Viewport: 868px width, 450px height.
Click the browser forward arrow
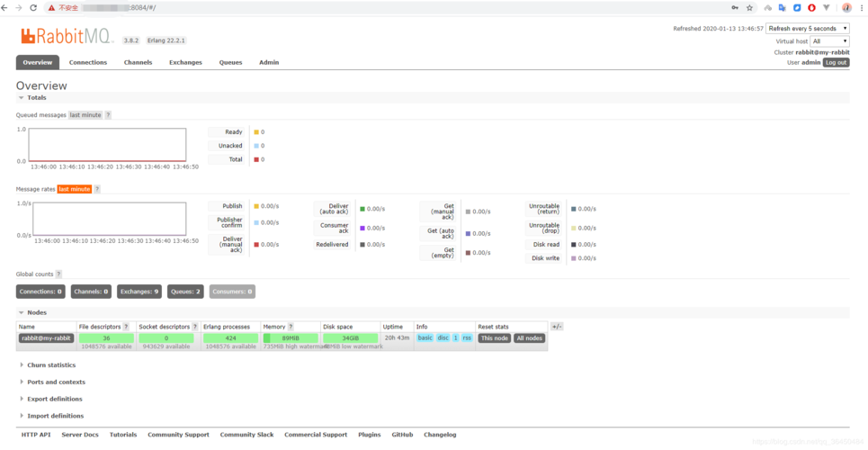[x=19, y=8]
